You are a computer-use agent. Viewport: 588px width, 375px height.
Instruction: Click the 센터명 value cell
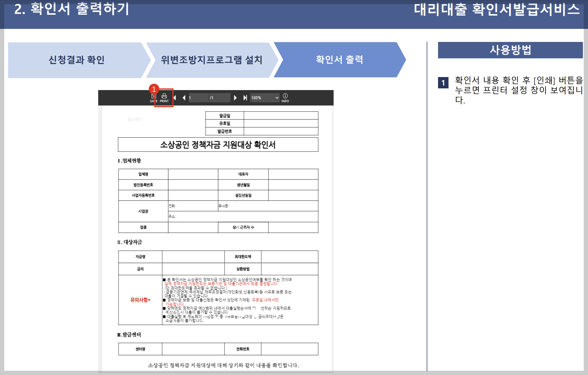(x=193, y=349)
